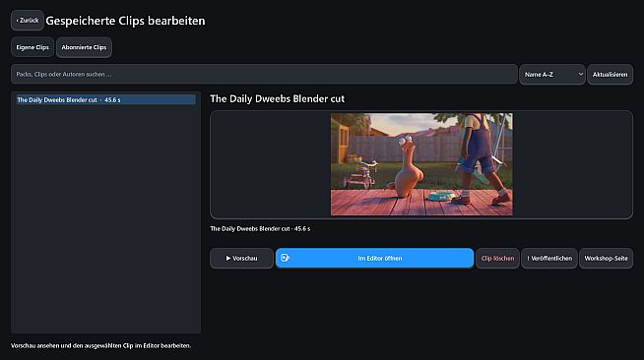This screenshot has width=644, height=360.
Task: Focus the Packs, Clips oder Autoren search field
Action: [x=264, y=74]
